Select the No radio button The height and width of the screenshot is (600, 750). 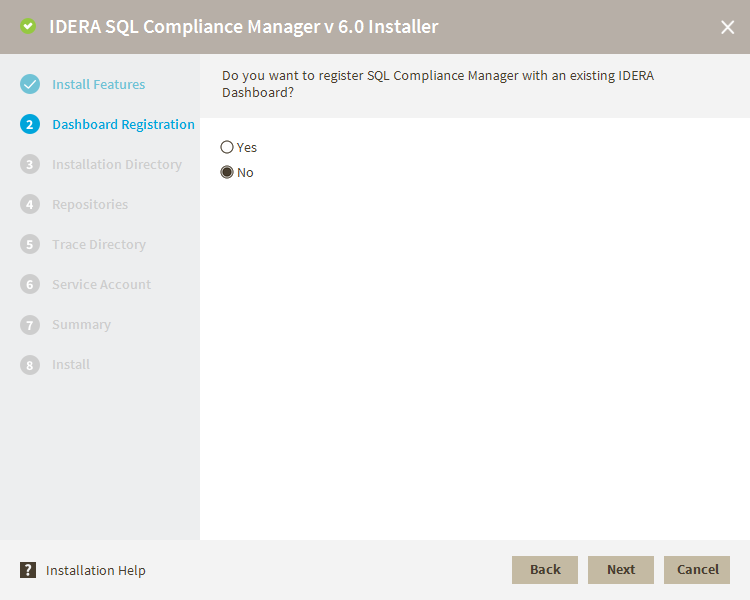(x=227, y=172)
